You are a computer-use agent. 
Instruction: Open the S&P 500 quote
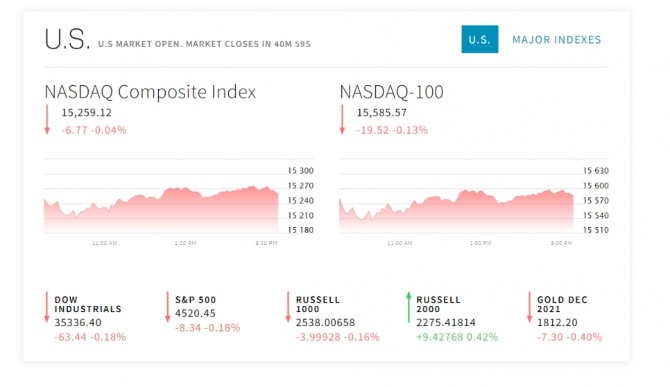point(195,300)
